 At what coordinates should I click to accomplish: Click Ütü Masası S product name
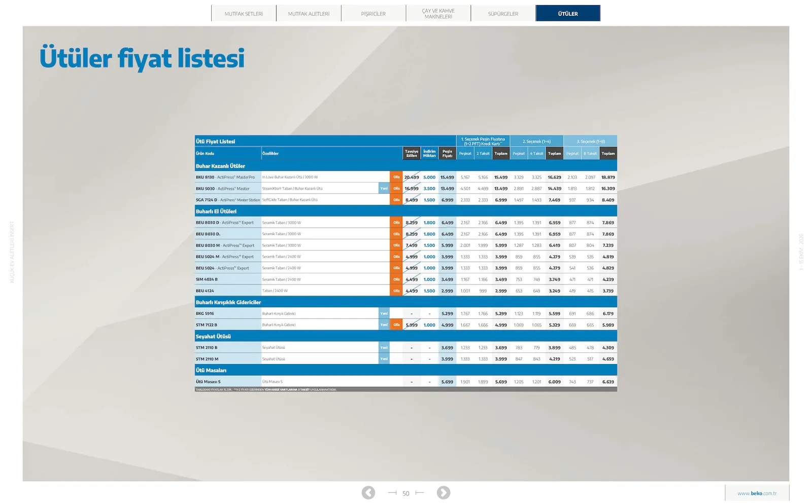208,382
